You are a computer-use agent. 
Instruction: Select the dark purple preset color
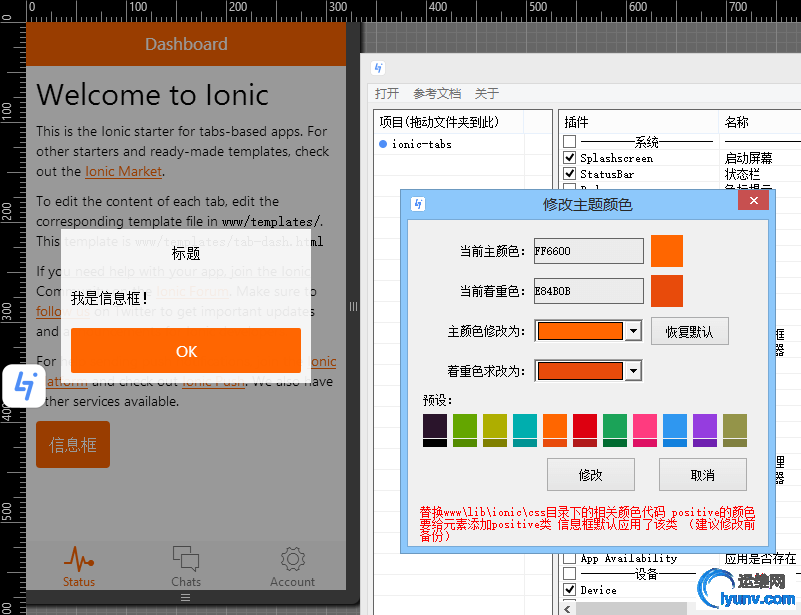435,431
